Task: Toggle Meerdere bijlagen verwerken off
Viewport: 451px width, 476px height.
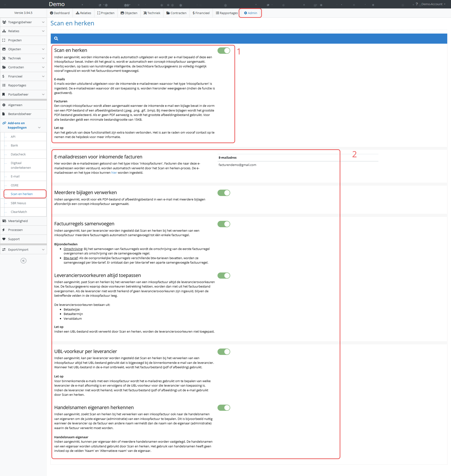Action: click(x=224, y=193)
